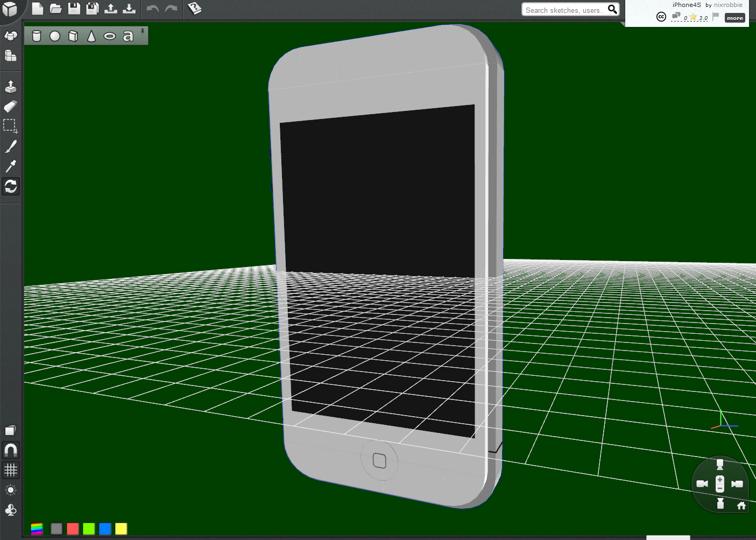This screenshot has height=540, width=756.
Task: Click the Creative Commons license icon
Action: 661,17
